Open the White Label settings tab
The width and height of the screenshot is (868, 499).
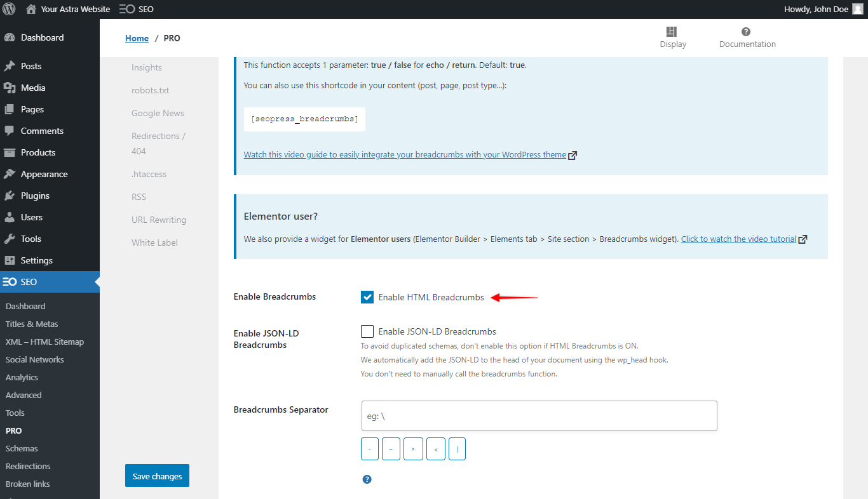click(154, 242)
